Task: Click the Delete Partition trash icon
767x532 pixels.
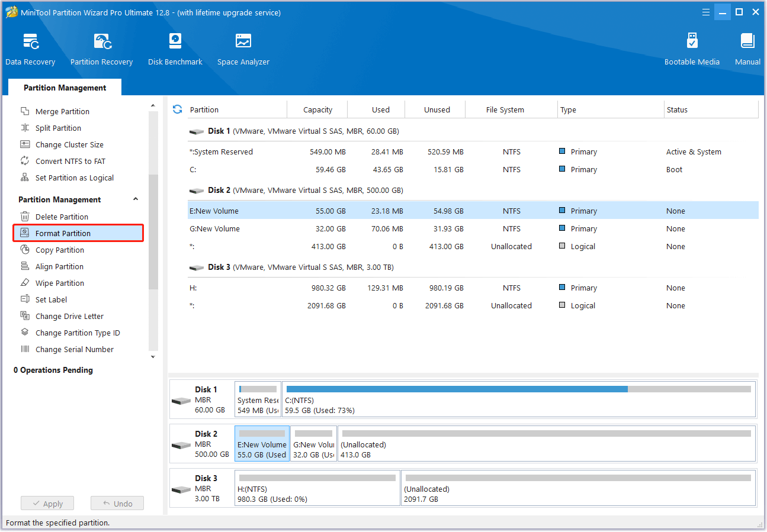Action: click(x=25, y=217)
